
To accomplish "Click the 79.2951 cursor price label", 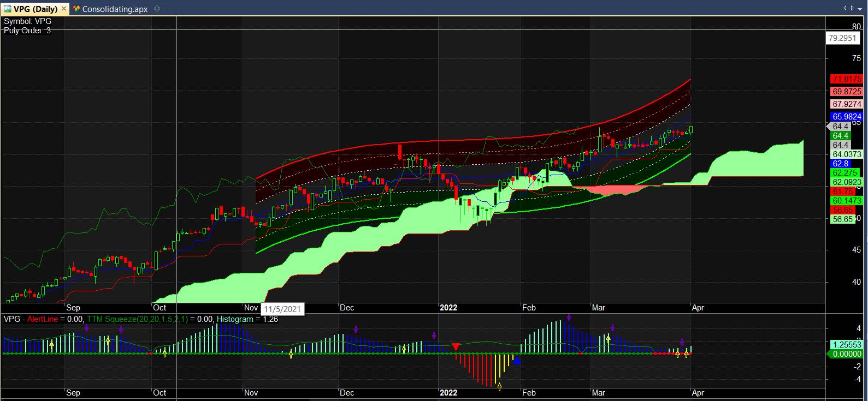I will 842,38.
